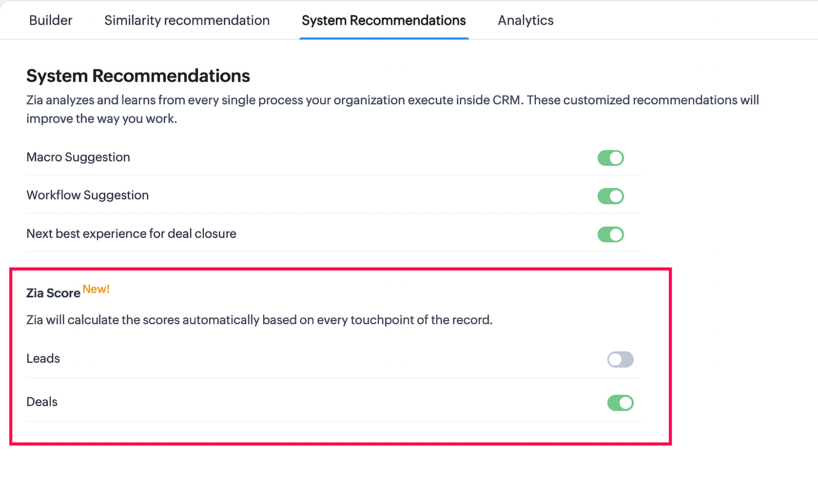The image size is (818, 504).
Task: Click the Zia will calculate scores description
Action: pos(259,320)
